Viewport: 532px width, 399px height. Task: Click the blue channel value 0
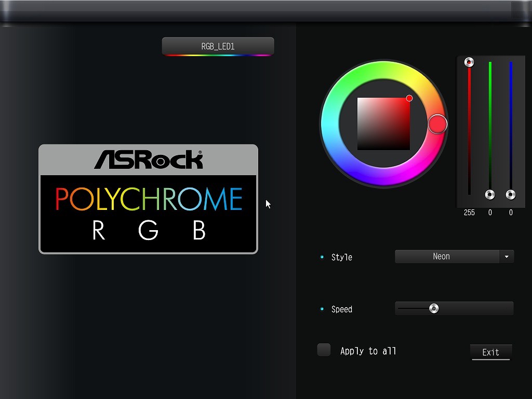511,212
